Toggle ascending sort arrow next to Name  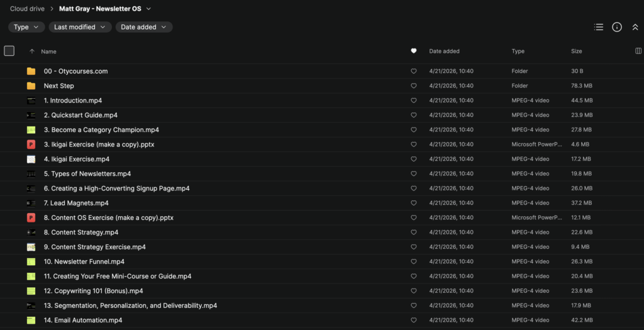click(x=32, y=52)
